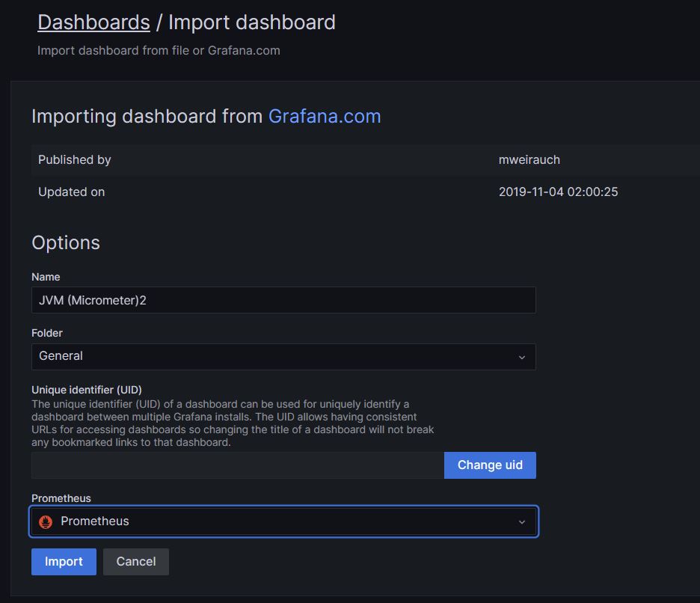
Task: Click the 'Updated on' row label
Action: 72,192
